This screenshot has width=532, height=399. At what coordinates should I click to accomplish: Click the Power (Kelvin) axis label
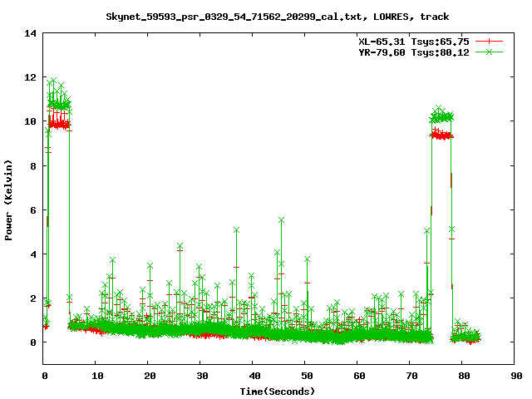8,200
